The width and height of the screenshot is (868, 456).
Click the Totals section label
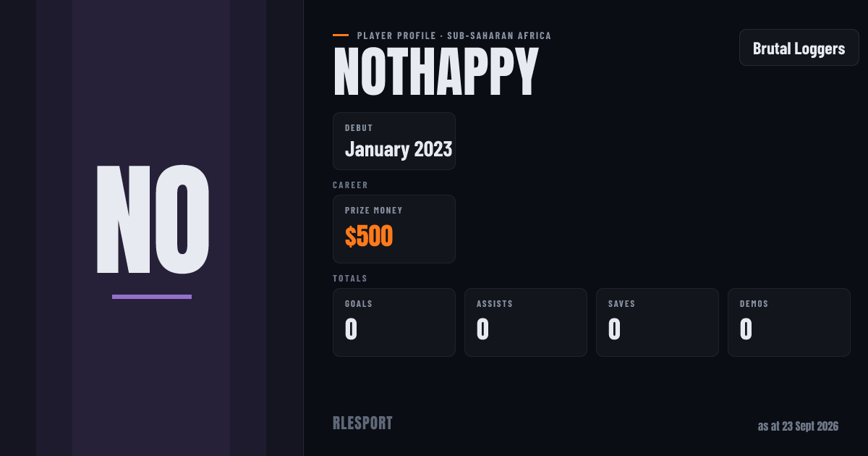350,279
